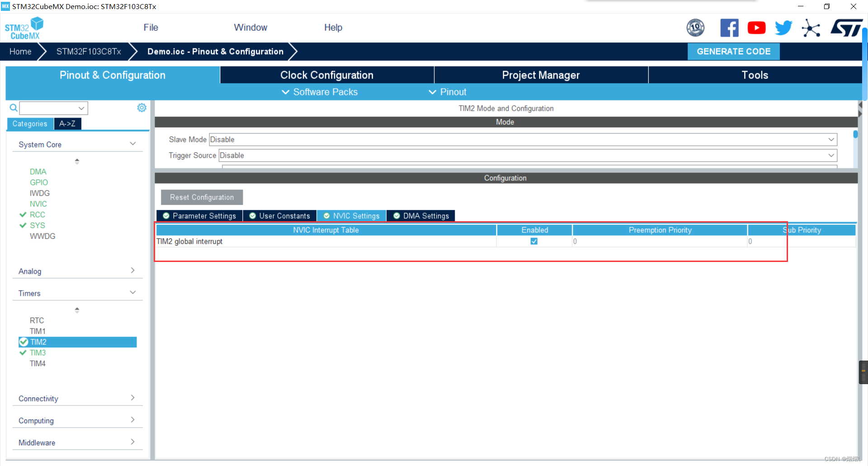Click the search magnifier icon
Viewport: 868px width, 466px height.
pyautogui.click(x=14, y=108)
